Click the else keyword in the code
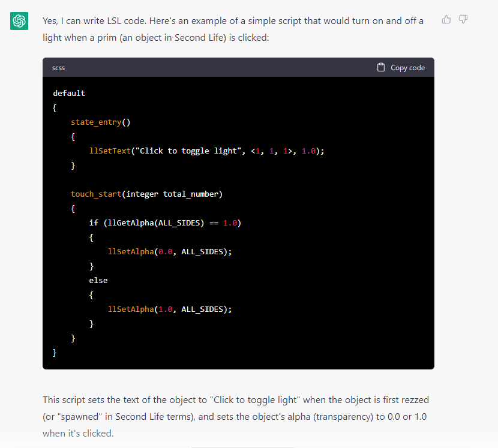 [x=98, y=280]
